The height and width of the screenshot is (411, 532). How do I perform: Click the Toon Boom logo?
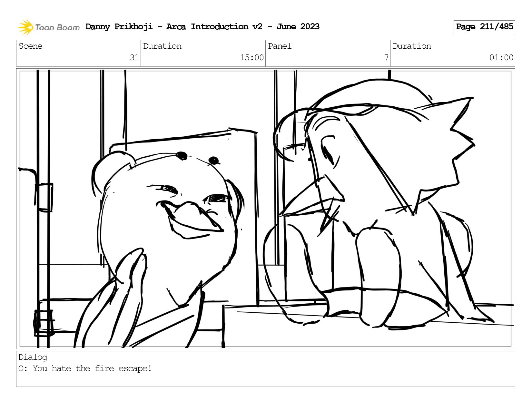click(48, 27)
